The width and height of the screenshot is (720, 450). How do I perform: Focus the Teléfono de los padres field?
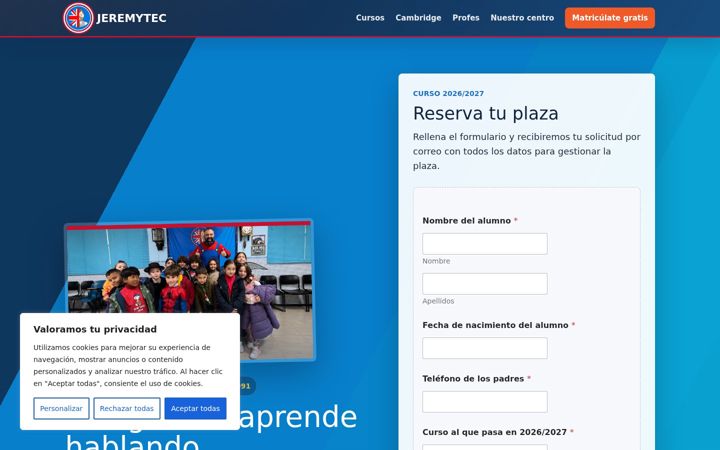tap(485, 402)
